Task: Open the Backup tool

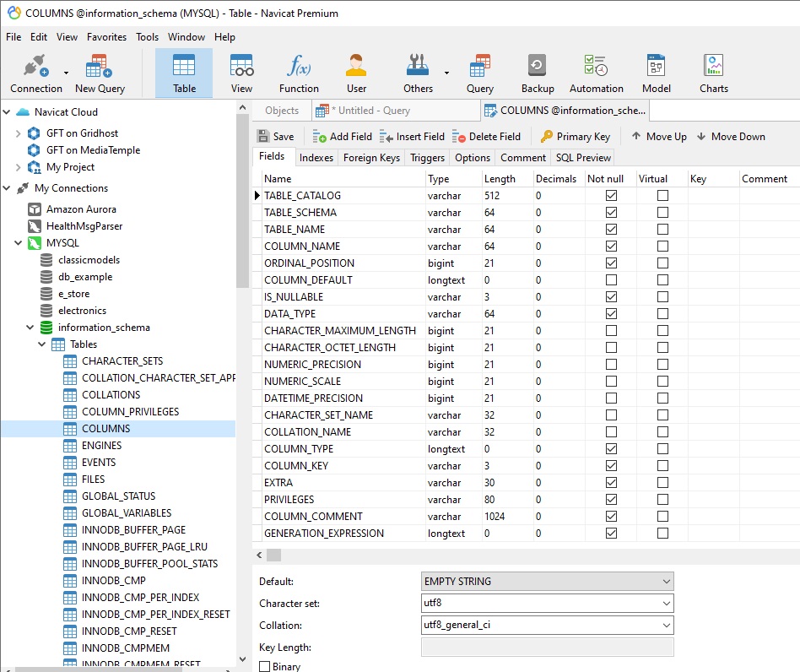Action: pos(538,72)
